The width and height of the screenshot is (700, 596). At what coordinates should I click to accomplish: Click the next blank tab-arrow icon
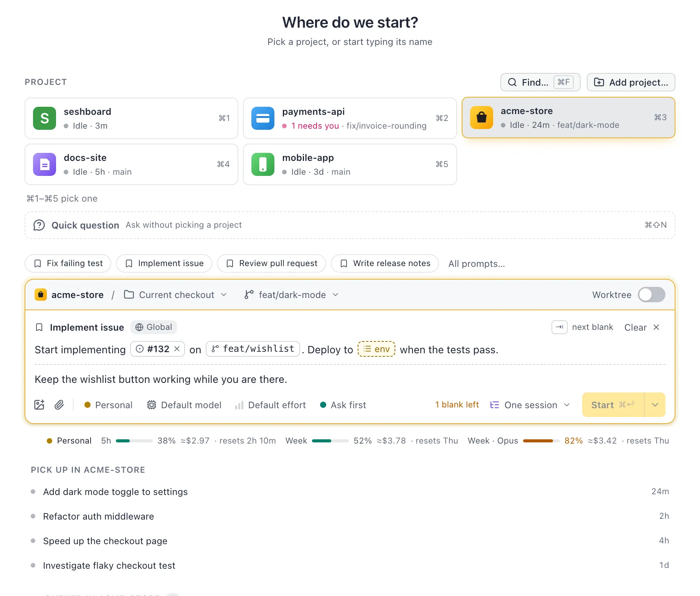560,327
